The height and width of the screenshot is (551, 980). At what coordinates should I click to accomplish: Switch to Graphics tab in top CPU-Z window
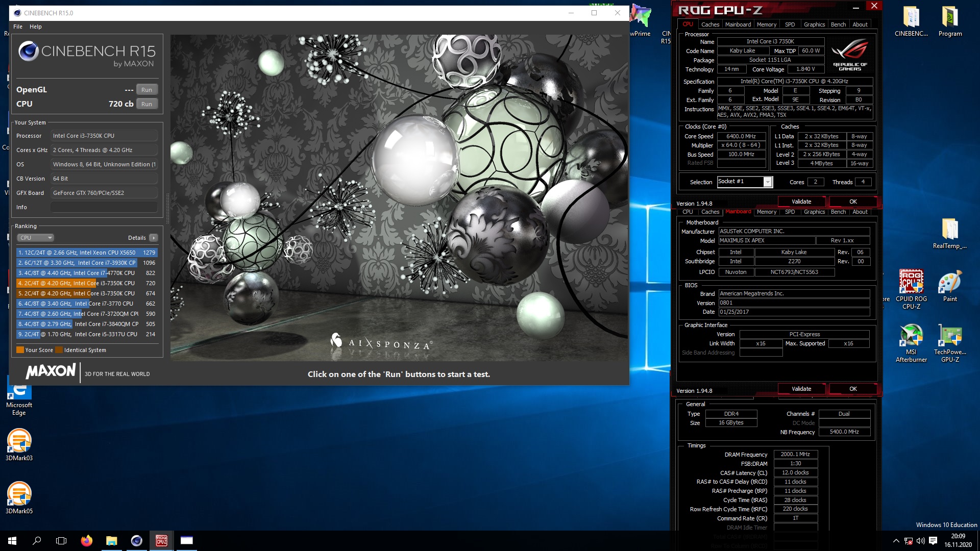(814, 24)
